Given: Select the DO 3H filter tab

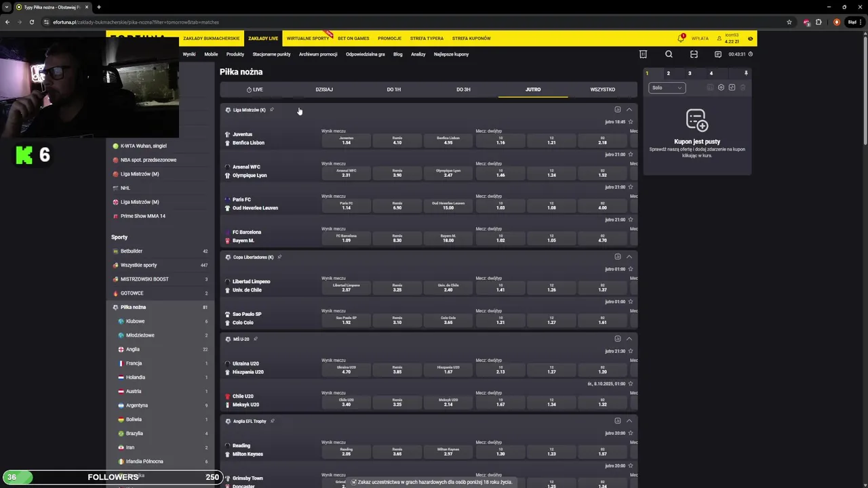Looking at the screenshot, I should 463,89.
